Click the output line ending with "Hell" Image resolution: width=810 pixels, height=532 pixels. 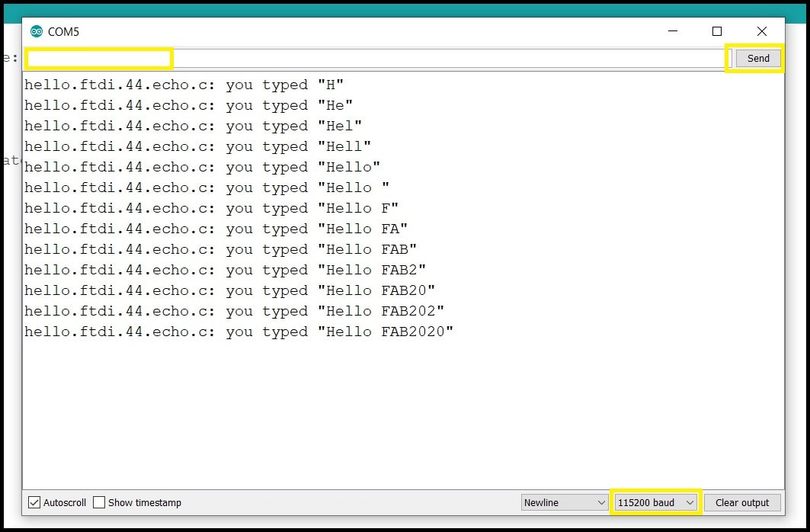[x=198, y=146]
